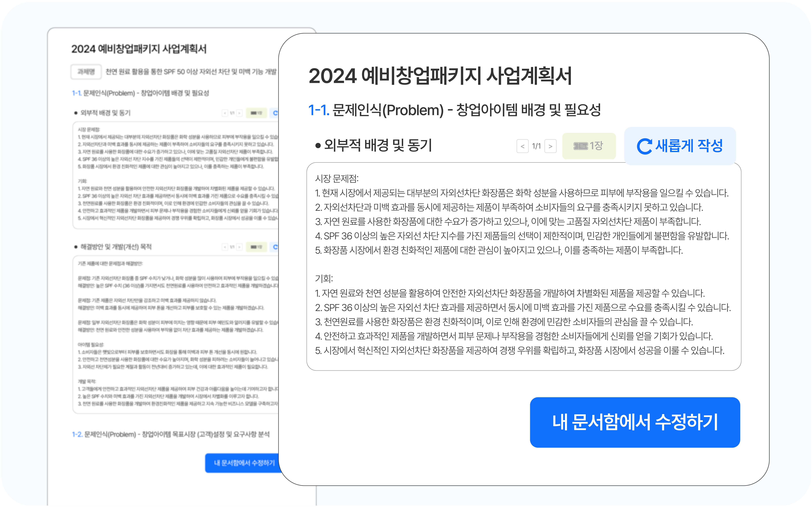Click section title 1-1. 문제인식(Problem) in front card
The width and height of the screenshot is (812, 507).
[454, 110]
